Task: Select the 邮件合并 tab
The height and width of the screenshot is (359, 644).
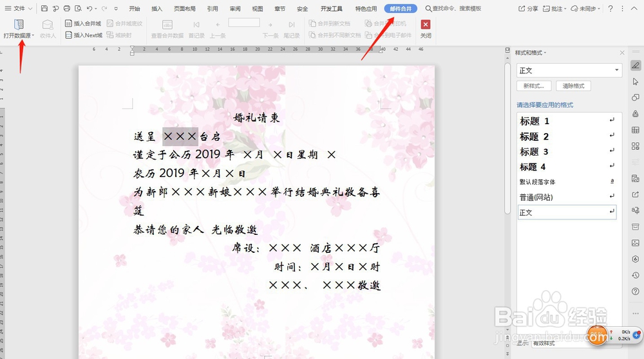Action: pos(401,8)
